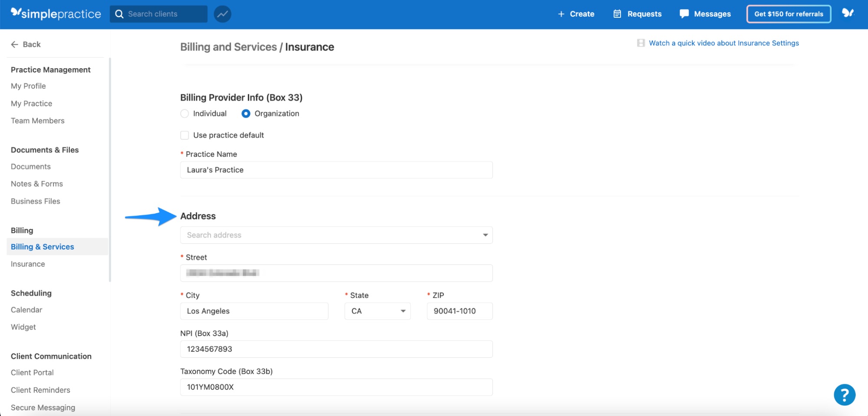Watch the quick video about Insurance Settings

[x=723, y=43]
